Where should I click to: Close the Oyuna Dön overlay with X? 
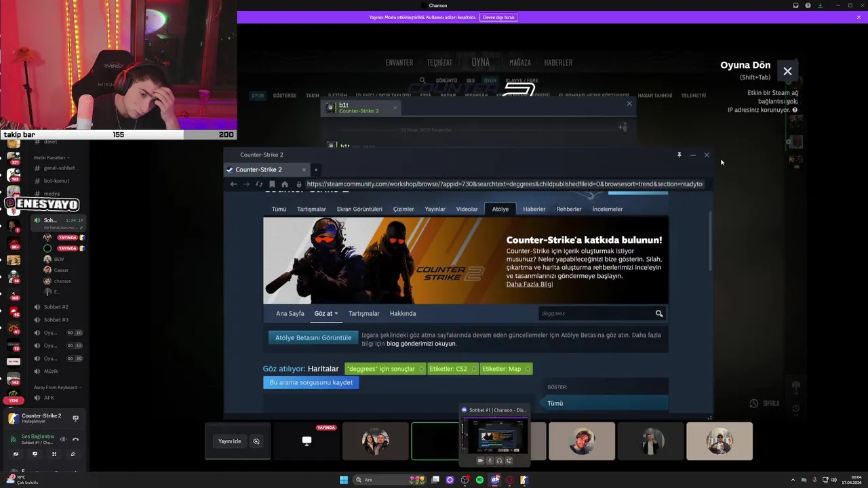787,71
